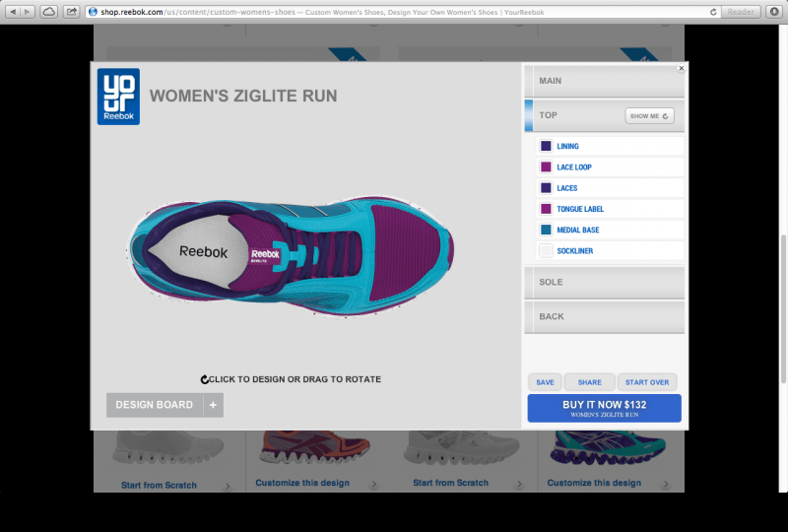Click the SAVE button
Image resolution: width=788 pixels, height=532 pixels.
point(545,382)
